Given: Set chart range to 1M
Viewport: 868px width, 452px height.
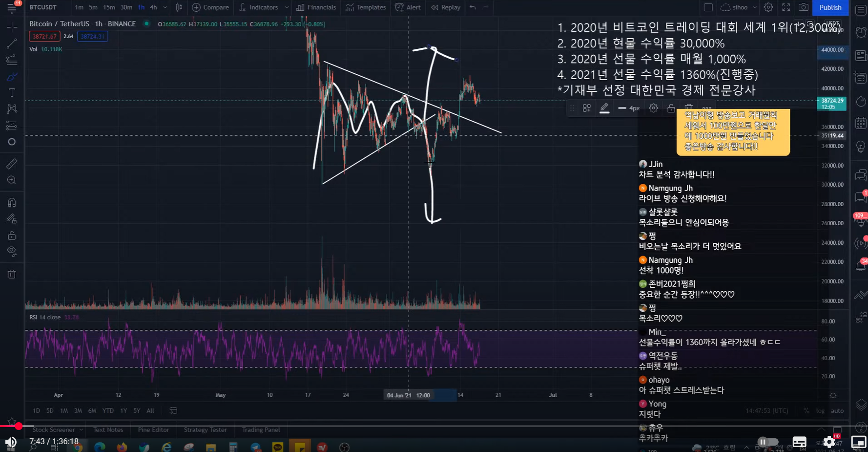Looking at the screenshot, I should tap(64, 410).
